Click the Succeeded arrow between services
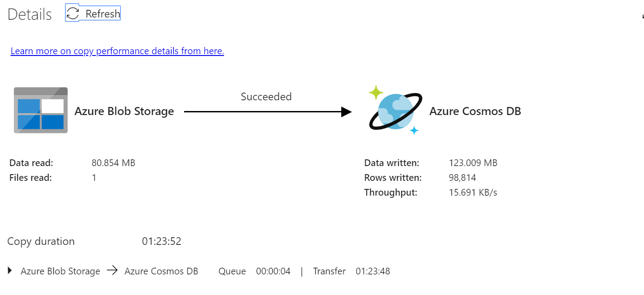644x295 pixels. 266,111
